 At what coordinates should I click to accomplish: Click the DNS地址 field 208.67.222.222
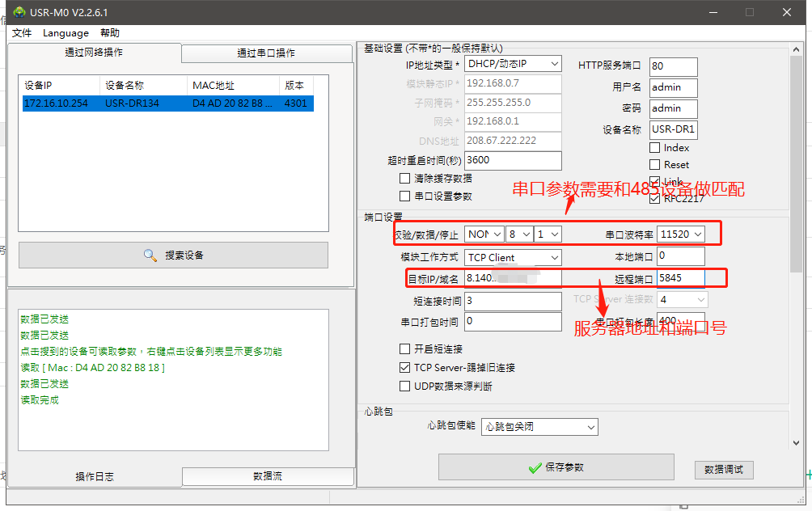(513, 141)
